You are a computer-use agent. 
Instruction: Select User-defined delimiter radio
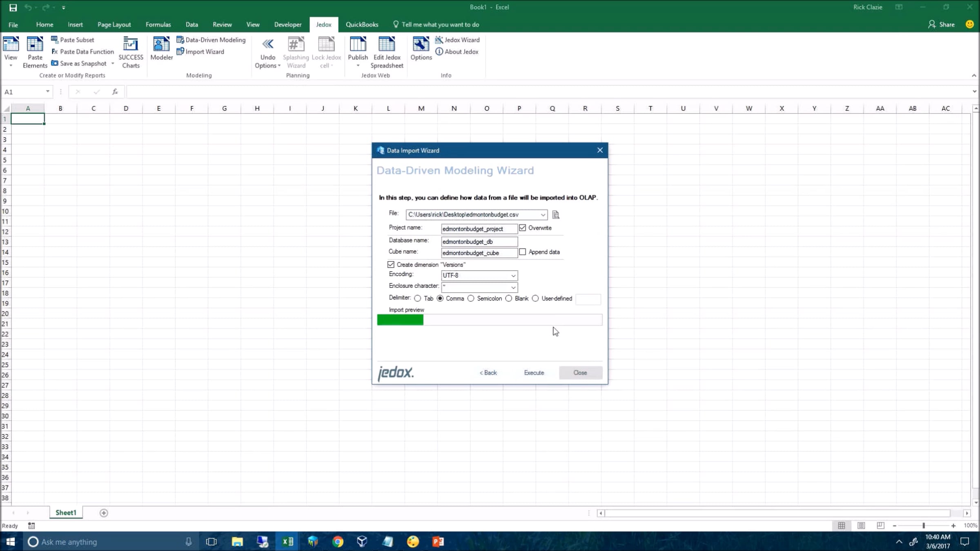535,298
